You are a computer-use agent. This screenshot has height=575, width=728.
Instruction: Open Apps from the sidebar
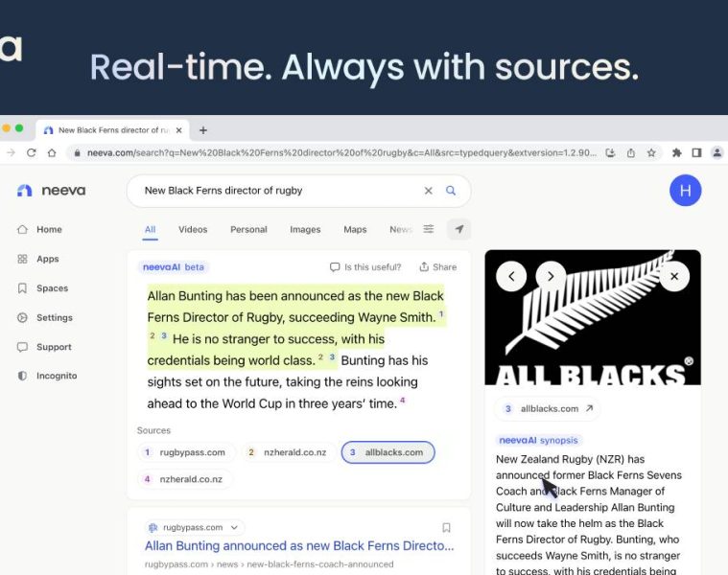[38, 259]
